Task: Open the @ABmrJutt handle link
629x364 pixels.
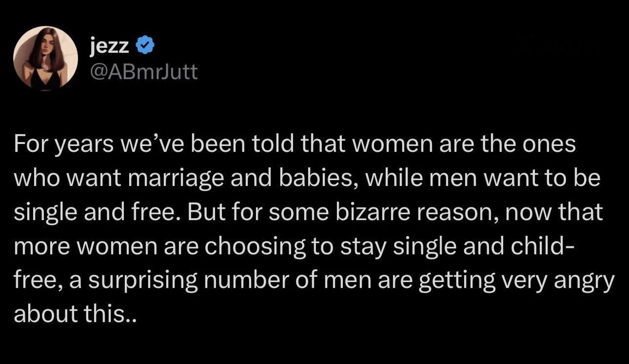Action: click(143, 72)
